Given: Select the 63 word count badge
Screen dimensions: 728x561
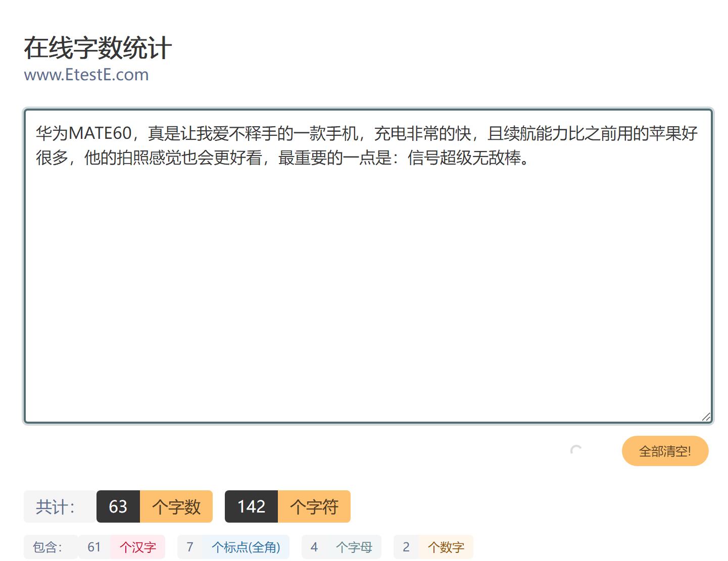Looking at the screenshot, I should click(118, 506).
